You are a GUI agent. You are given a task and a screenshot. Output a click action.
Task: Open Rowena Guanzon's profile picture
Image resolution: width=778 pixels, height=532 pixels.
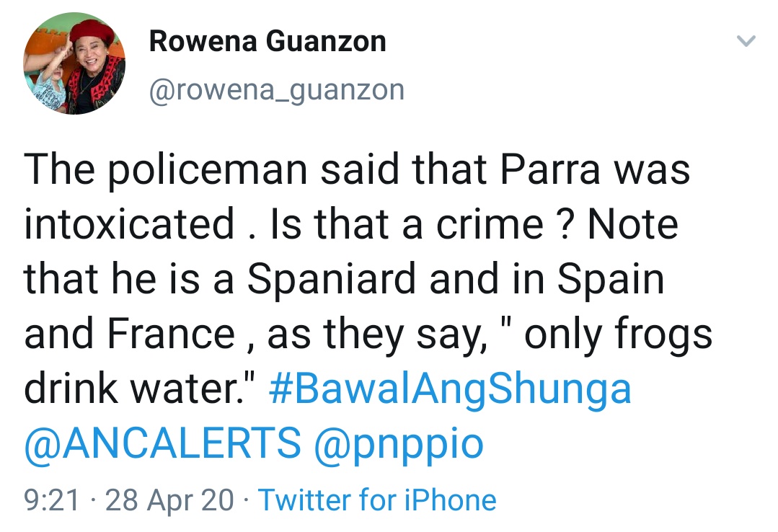point(74,66)
